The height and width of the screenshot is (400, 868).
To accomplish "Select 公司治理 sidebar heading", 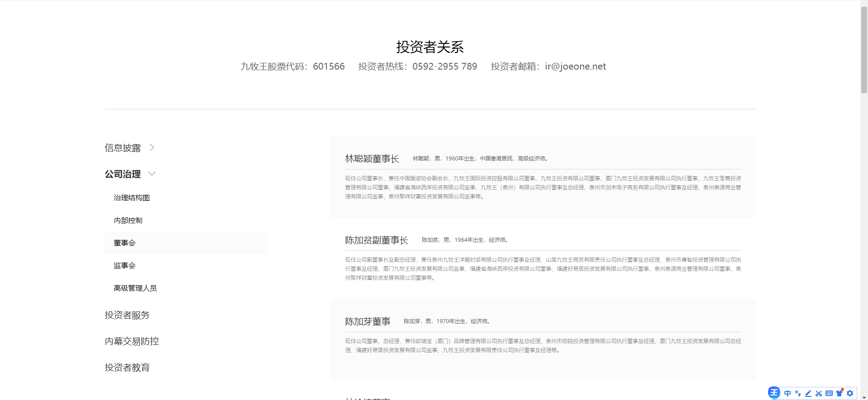I will [123, 174].
